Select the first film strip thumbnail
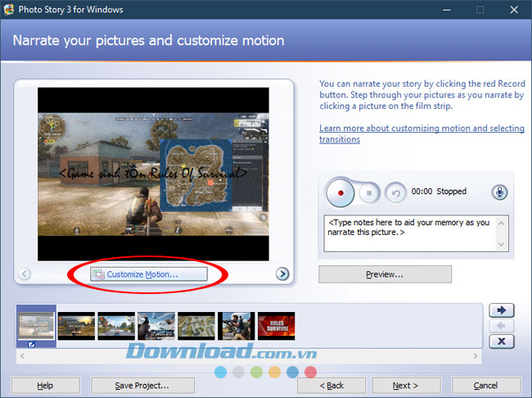This screenshot has height=398, width=532. pos(37,325)
